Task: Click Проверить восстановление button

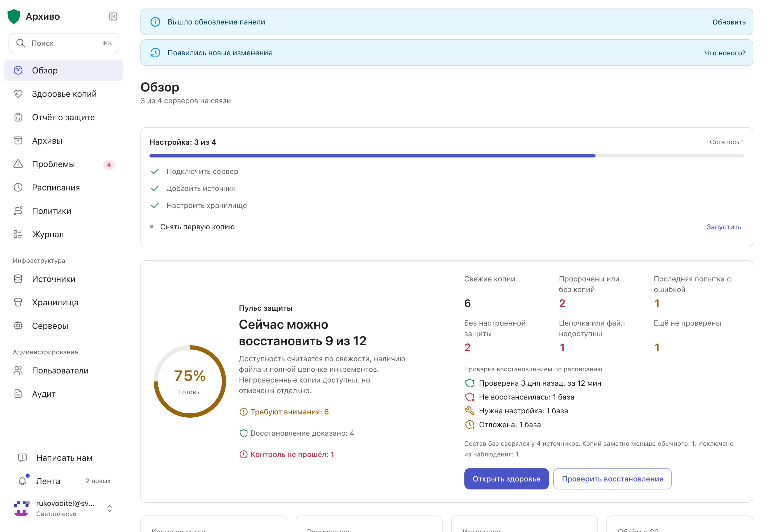Action: tap(612, 479)
